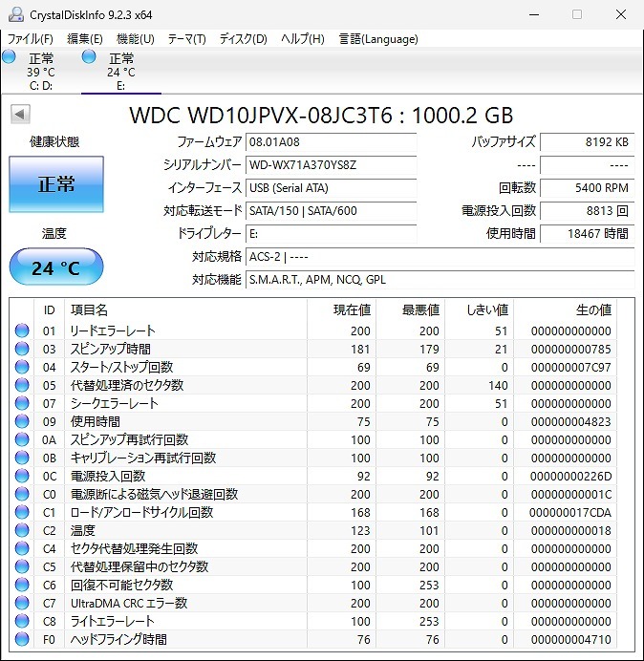This screenshot has width=644, height=661.
Task: Click the threshold value 140
Action: pos(498,385)
